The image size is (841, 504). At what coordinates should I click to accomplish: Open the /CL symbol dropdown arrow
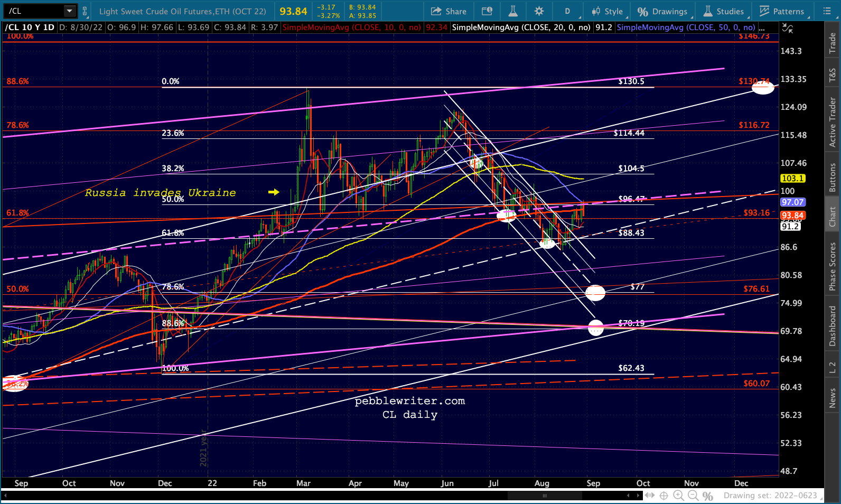[x=70, y=11]
